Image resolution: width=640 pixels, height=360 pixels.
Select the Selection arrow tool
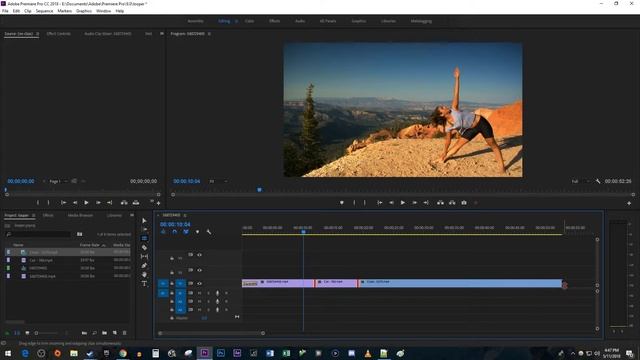pyautogui.click(x=144, y=220)
